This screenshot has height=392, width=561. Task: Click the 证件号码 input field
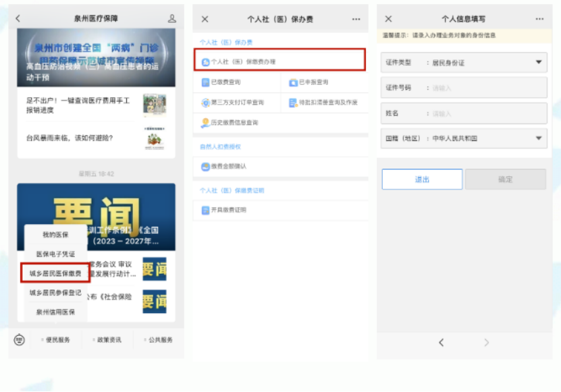[x=486, y=88]
